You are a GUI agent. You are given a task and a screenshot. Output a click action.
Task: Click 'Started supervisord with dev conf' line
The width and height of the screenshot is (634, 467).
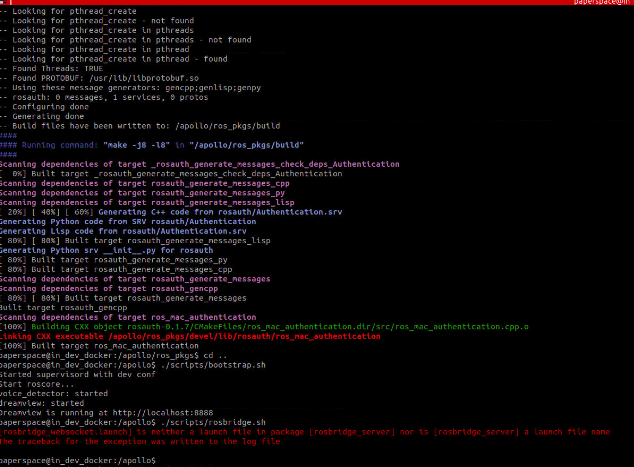tap(78, 375)
